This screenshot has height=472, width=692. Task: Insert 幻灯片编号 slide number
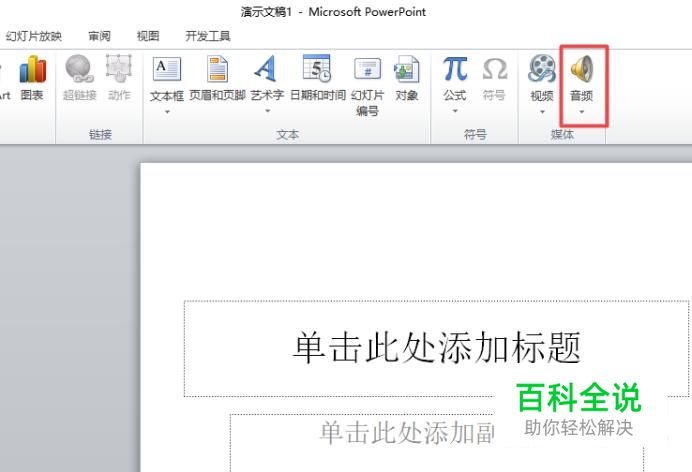click(x=367, y=69)
